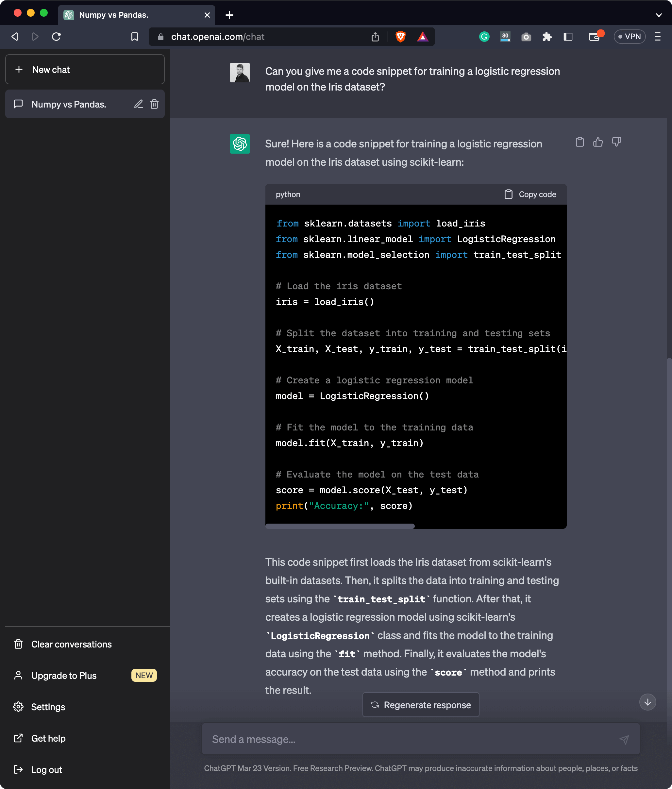Viewport: 672px width, 789px height.
Task: Thumbs down the ChatGPT response
Action: 616,142
